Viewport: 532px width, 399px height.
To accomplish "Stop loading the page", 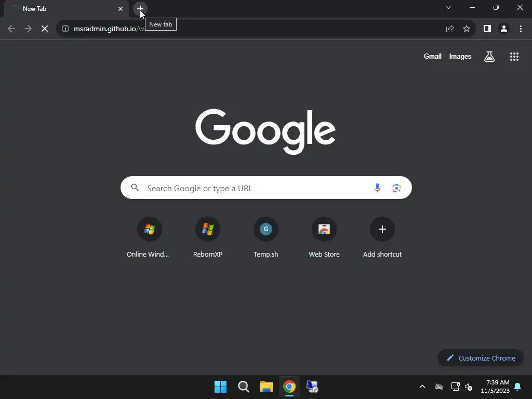I will tap(45, 29).
